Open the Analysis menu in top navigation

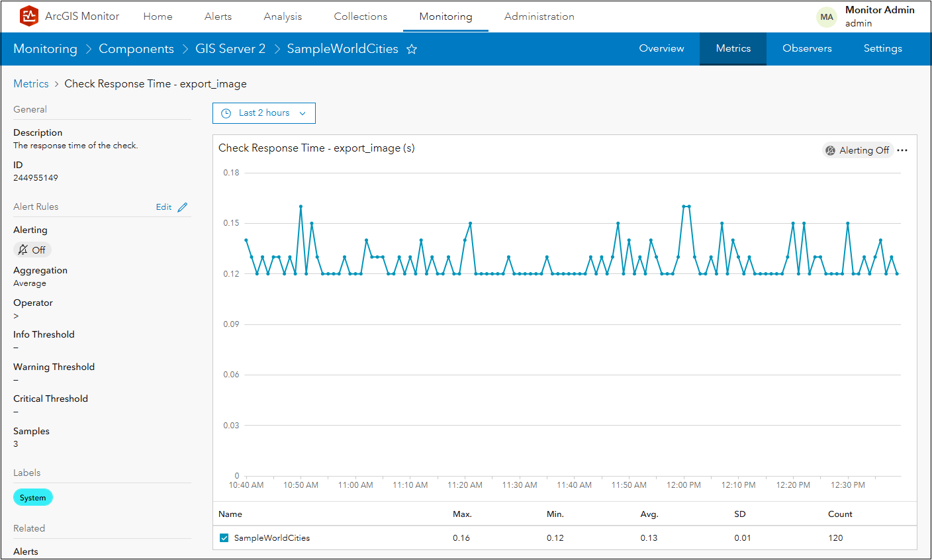click(x=283, y=17)
